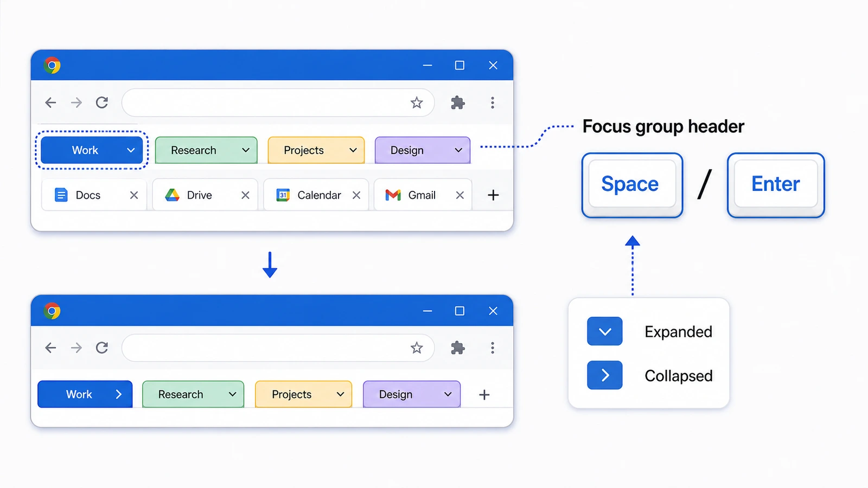
Task: Select the Projects group label in upper window
Action: point(304,150)
